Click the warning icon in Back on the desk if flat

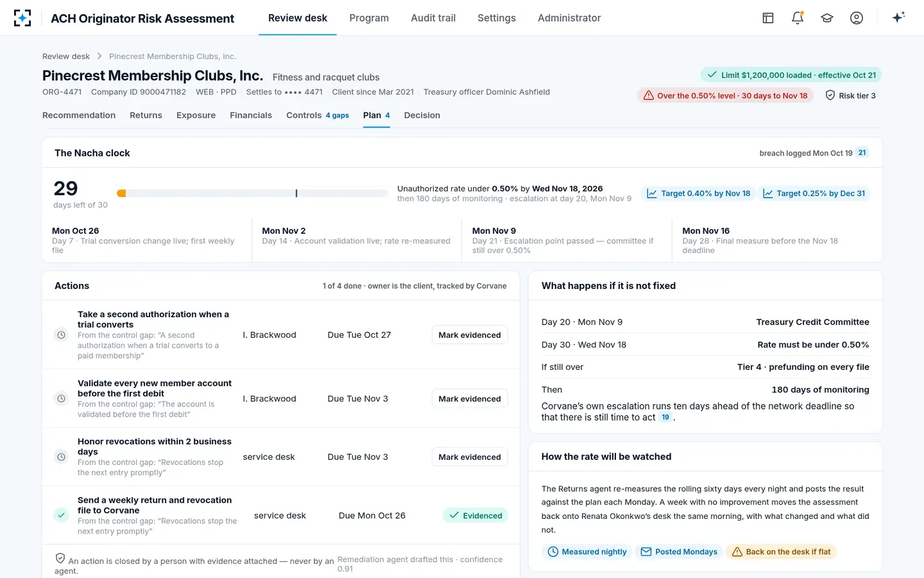(737, 552)
